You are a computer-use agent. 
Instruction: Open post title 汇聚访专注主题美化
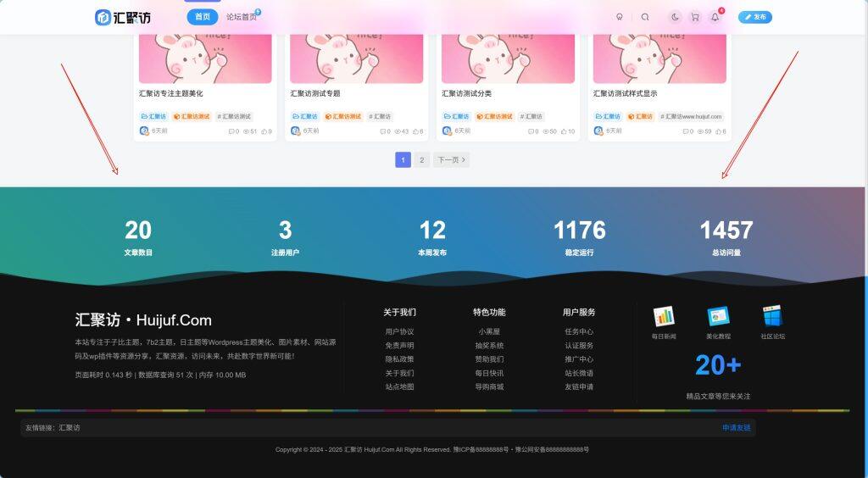171,93
